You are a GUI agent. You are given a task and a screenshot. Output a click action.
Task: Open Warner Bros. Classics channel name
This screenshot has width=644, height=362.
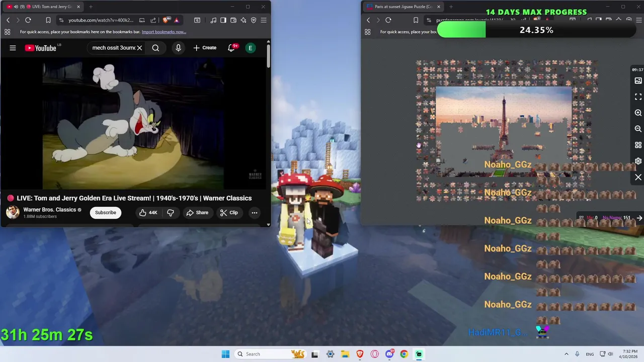[49, 210]
